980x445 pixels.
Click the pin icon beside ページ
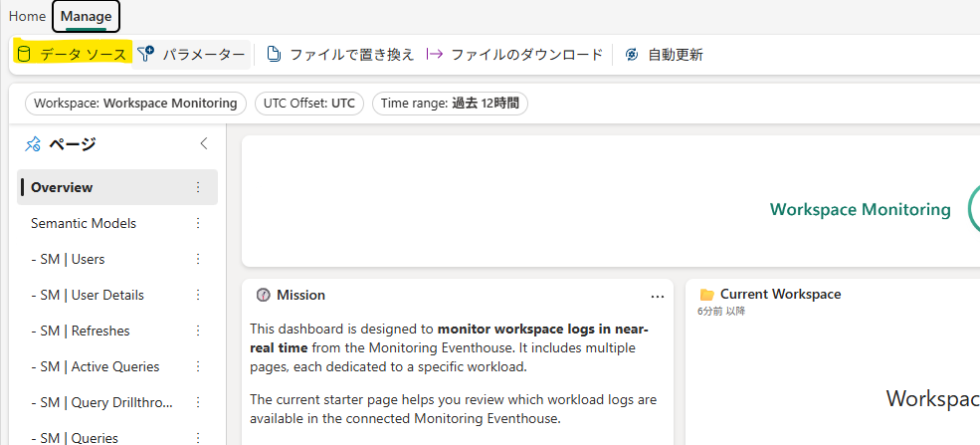(32, 144)
